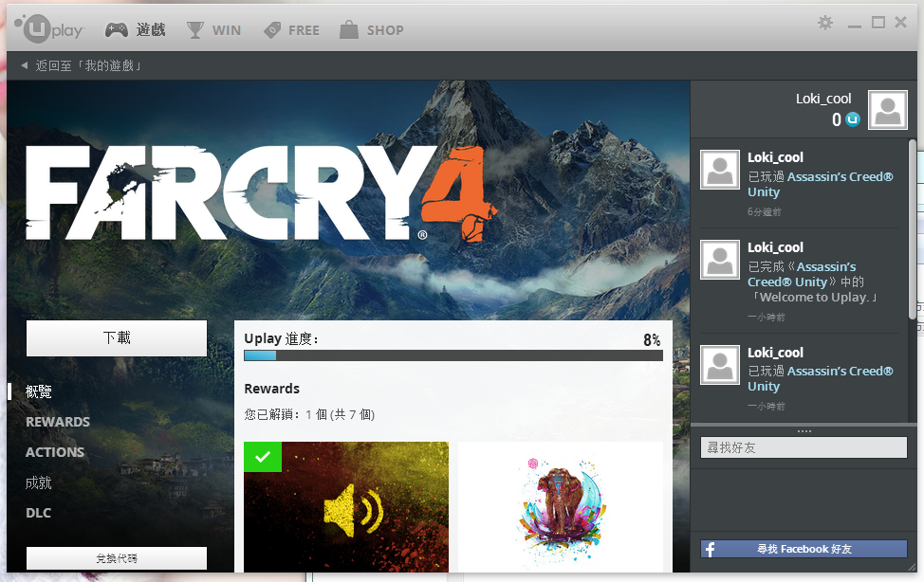
Task: Minimize the Uplay window
Action: (855, 26)
